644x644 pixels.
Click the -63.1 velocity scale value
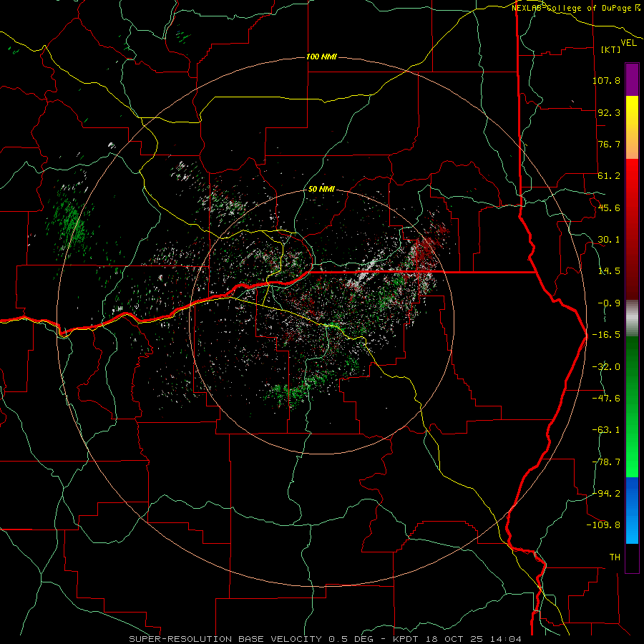point(606,430)
